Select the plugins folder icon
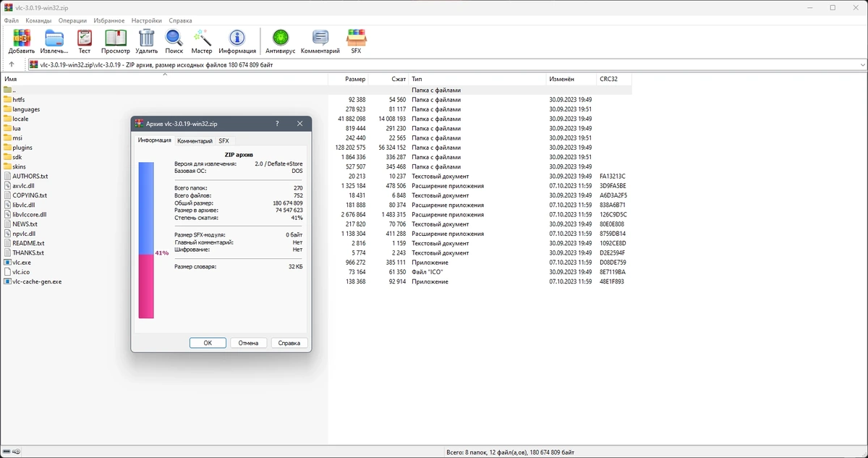This screenshot has height=458, width=868. (7, 148)
